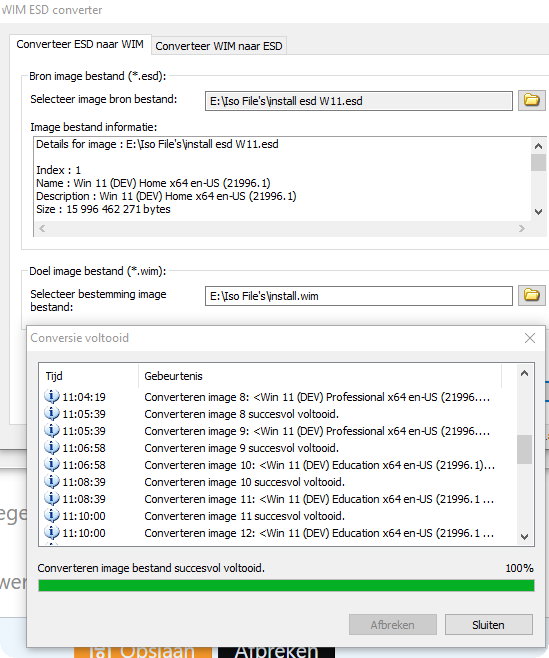Viewport: 549px width, 658px height.
Task: Click the green conversion progress bar
Action: tap(286, 585)
